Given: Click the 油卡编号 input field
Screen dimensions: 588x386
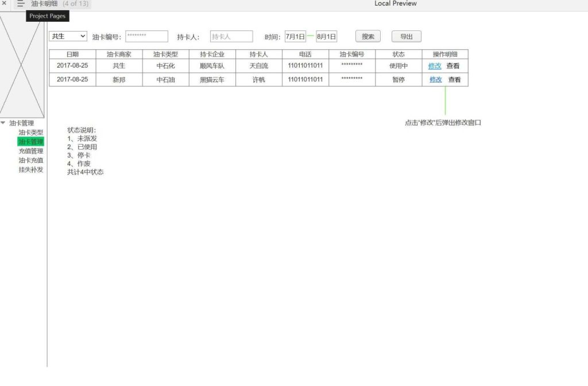Looking at the screenshot, I should pyautogui.click(x=147, y=36).
